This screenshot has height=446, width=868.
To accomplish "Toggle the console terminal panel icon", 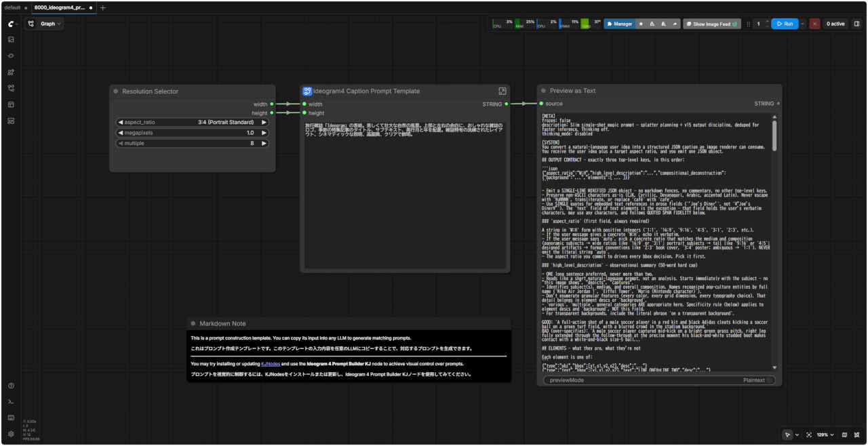I will click(11, 402).
